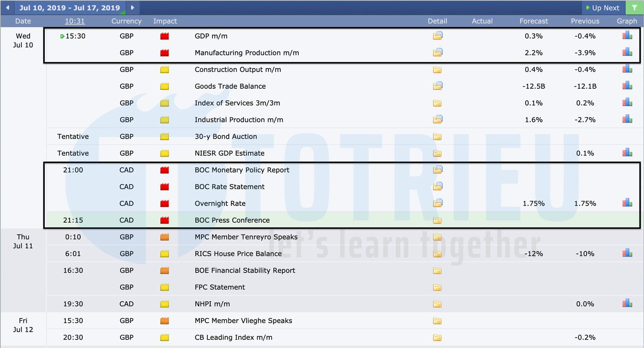Select the Currency column header
This screenshot has height=348, width=644.
[126, 21]
